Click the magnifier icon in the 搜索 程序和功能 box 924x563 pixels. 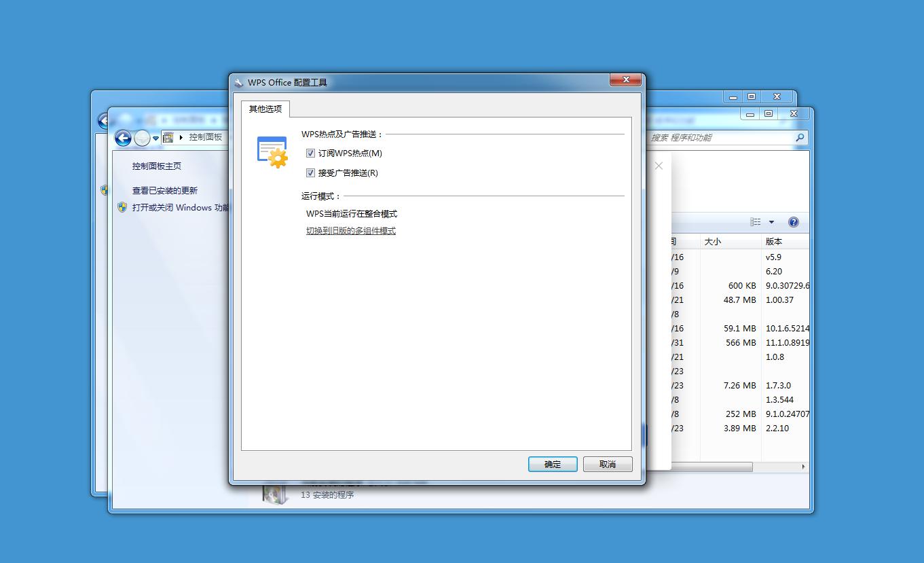(798, 137)
